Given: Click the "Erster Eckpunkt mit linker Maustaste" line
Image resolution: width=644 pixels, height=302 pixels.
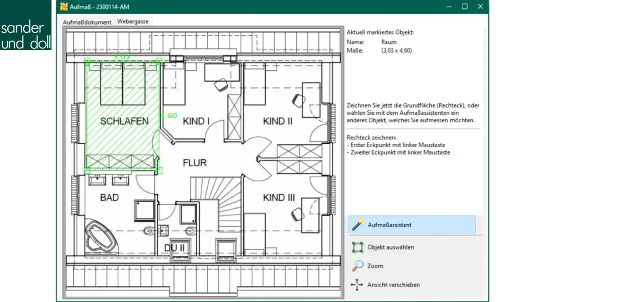Looking at the screenshot, I should coord(397,145).
